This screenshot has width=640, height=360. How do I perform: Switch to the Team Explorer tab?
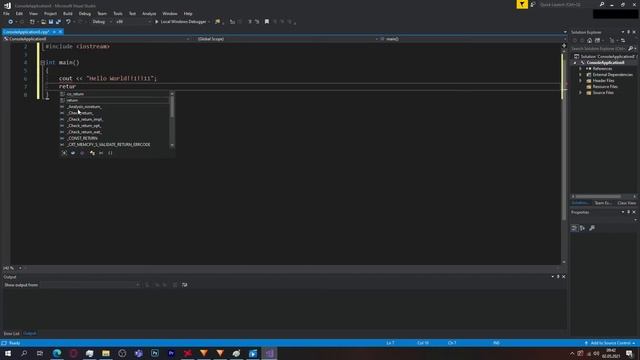[x=603, y=203]
